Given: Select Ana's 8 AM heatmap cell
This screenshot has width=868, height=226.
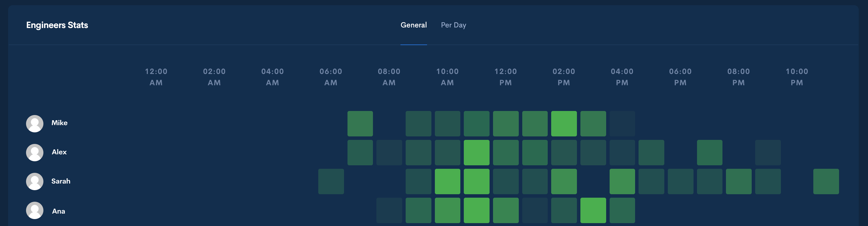Looking at the screenshot, I should [389, 210].
